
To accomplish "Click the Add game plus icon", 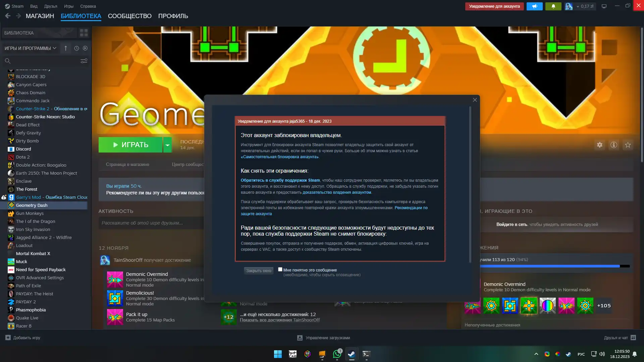I will point(8,338).
